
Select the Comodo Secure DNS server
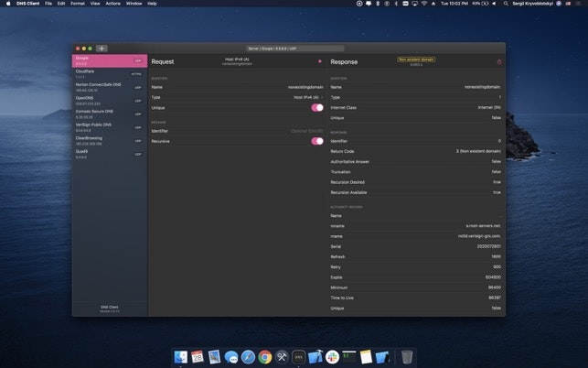coord(110,114)
